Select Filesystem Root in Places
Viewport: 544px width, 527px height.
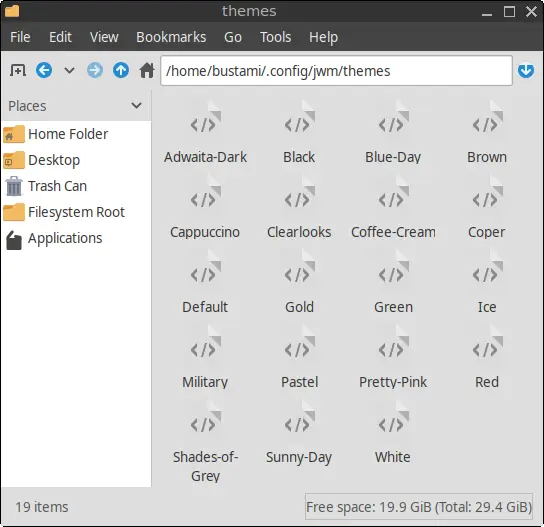pyautogui.click(x=76, y=212)
